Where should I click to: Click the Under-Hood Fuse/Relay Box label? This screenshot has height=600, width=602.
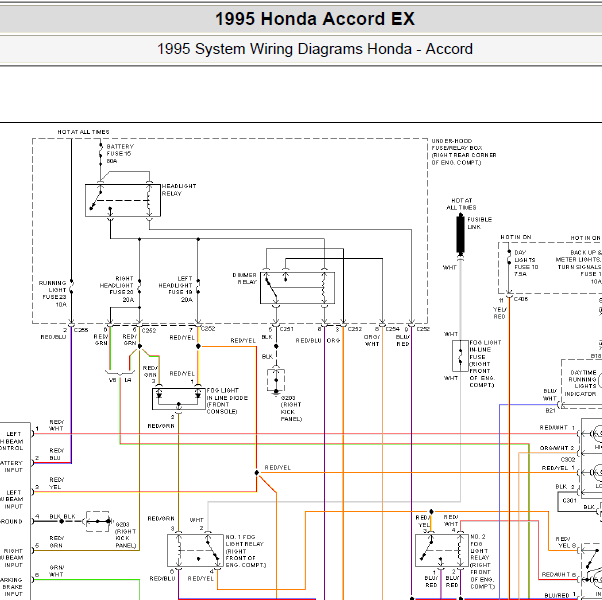pyautogui.click(x=464, y=152)
